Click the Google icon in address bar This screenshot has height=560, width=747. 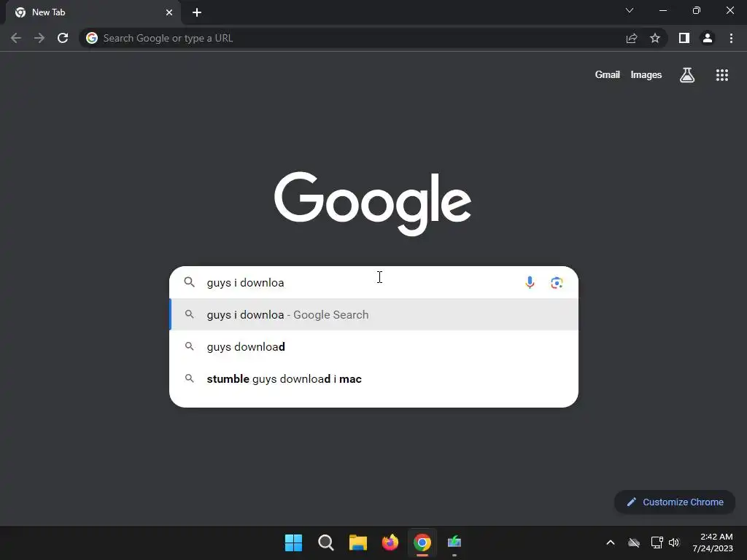tap(92, 38)
